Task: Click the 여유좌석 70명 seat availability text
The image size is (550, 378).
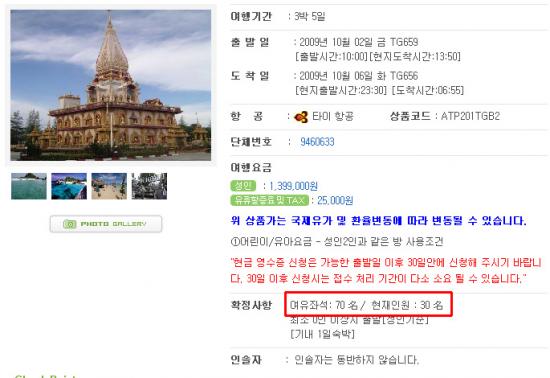Action: pos(324,305)
